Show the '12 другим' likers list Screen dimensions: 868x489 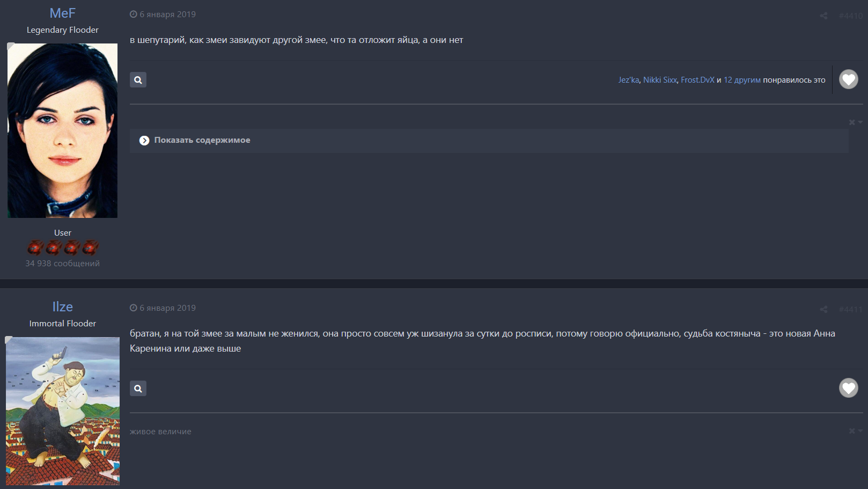742,80
